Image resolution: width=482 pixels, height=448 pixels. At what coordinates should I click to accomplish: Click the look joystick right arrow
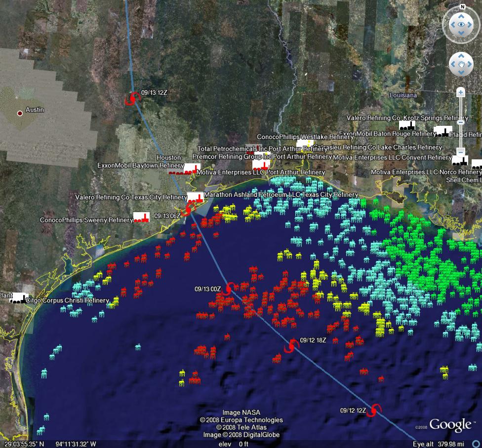pos(470,25)
